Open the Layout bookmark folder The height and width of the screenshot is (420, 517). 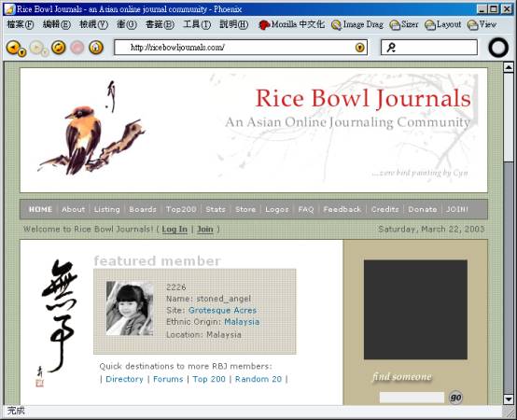coord(442,24)
